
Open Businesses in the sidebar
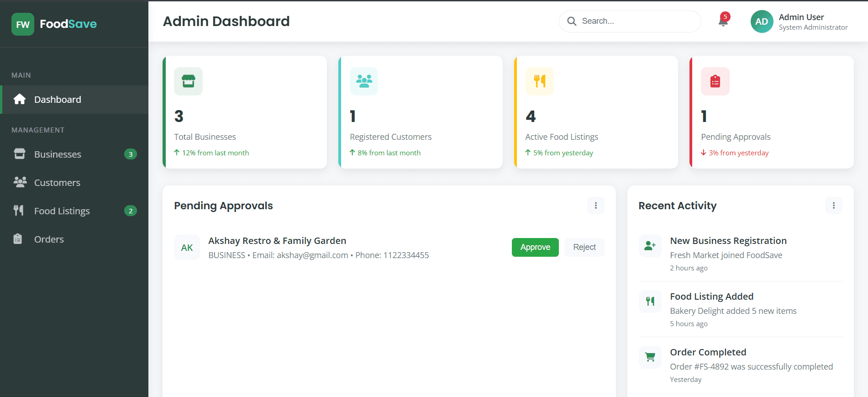click(74, 154)
